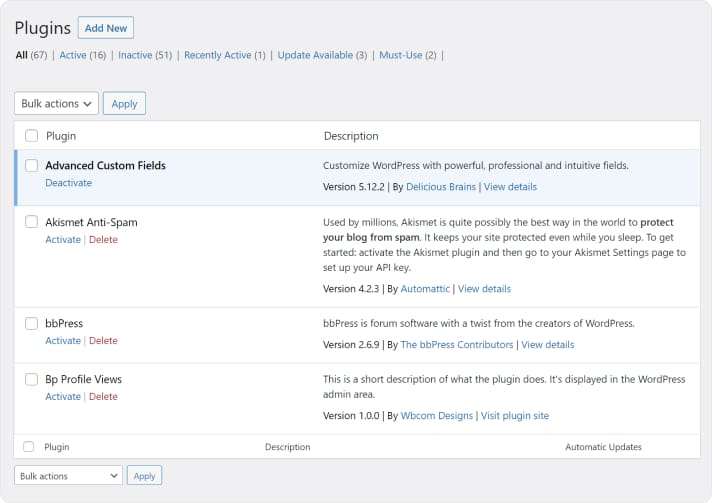Click the Add New plugin button
Image resolution: width=712 pixels, height=503 pixels.
[x=105, y=28]
